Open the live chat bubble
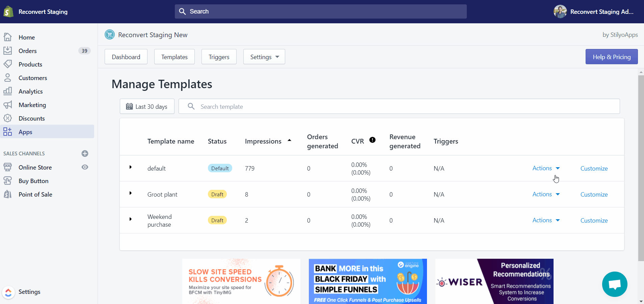The height and width of the screenshot is (304, 644). 615,284
